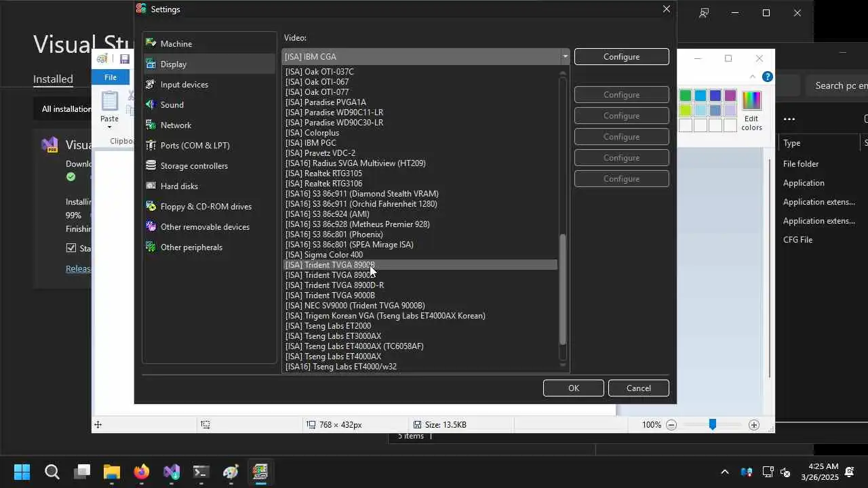Image resolution: width=868 pixels, height=488 pixels.
Task: Open the Paste dropdown arrow in Paint
Action: (109, 127)
